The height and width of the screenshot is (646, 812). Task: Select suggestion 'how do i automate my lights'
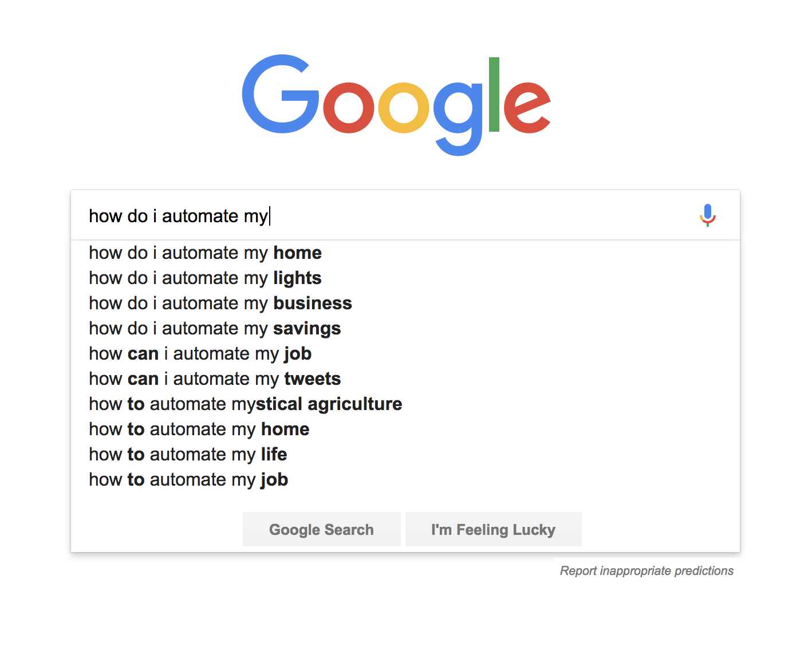[405, 278]
